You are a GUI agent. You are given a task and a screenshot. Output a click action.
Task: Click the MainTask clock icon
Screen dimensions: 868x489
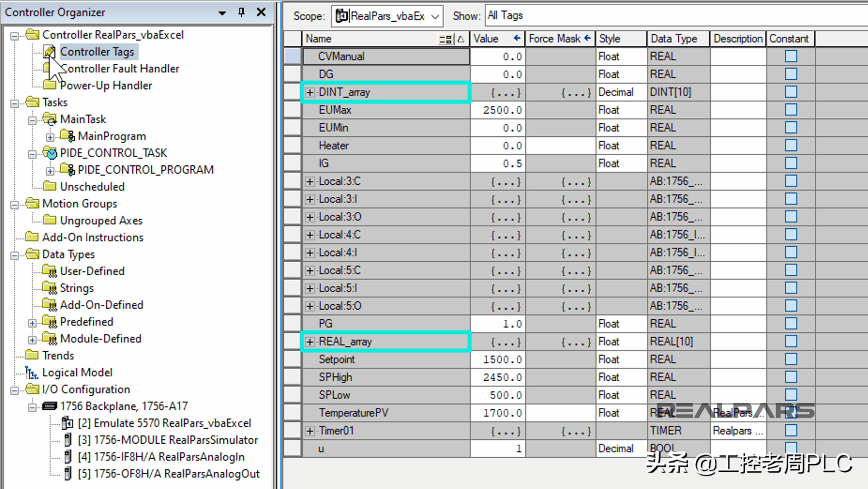50,119
